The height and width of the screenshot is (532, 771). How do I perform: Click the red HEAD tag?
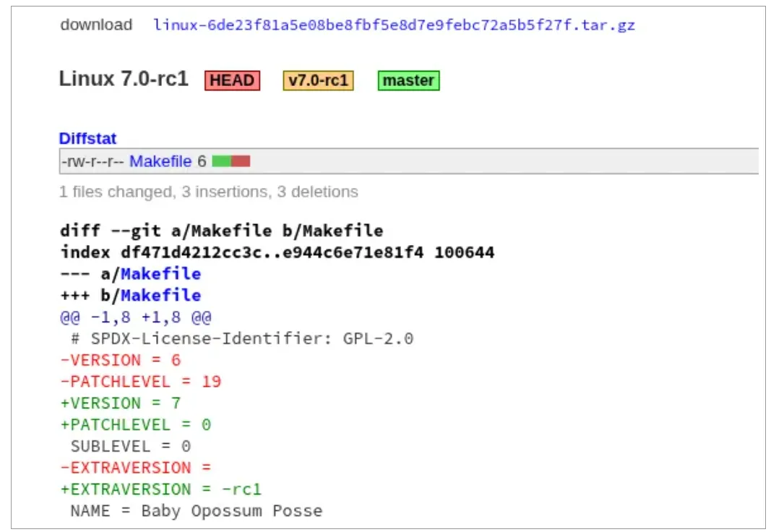(x=232, y=80)
